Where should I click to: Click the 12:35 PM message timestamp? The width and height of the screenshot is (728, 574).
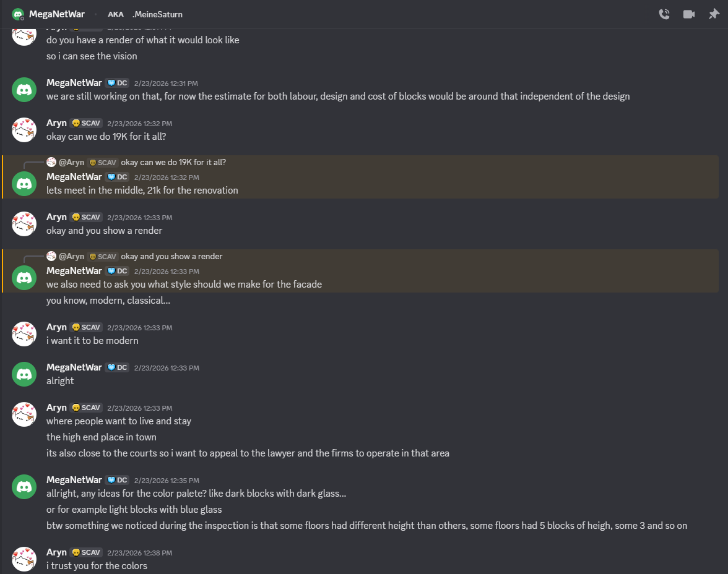[x=166, y=481]
